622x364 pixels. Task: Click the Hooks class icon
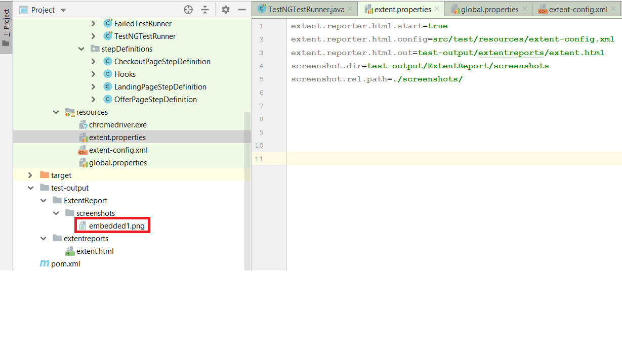click(107, 74)
